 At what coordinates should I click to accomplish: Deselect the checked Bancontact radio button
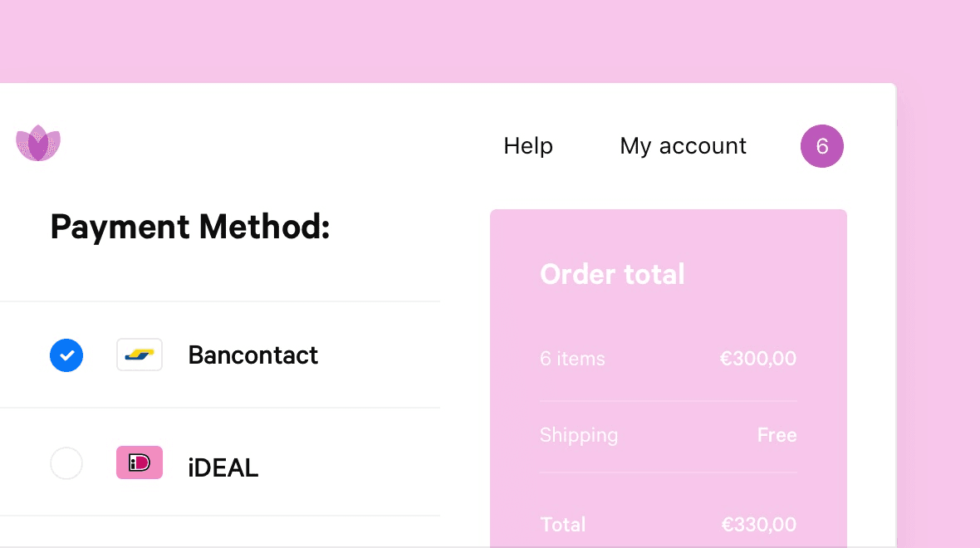(66, 355)
